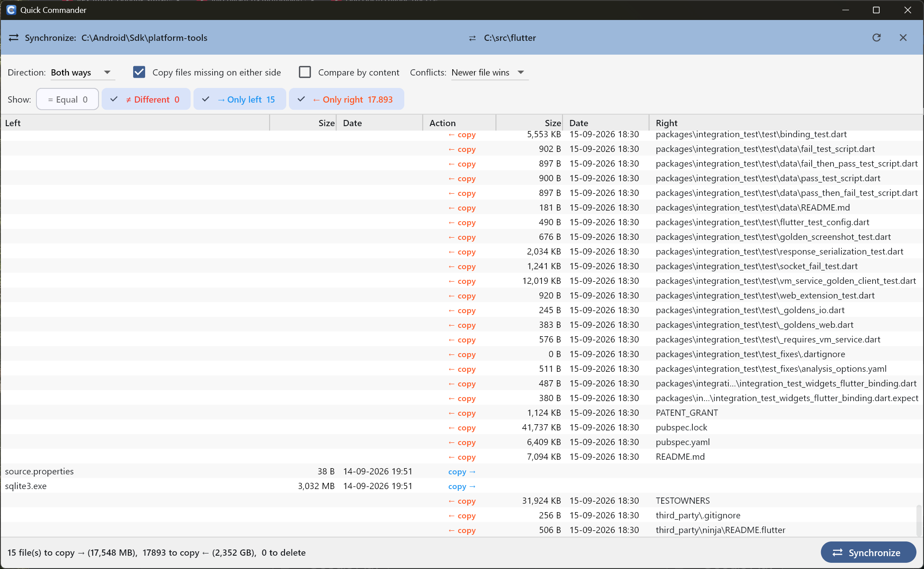Image resolution: width=924 pixels, height=569 pixels.
Task: Select web_extension_test.dart file row
Action: pos(462,295)
